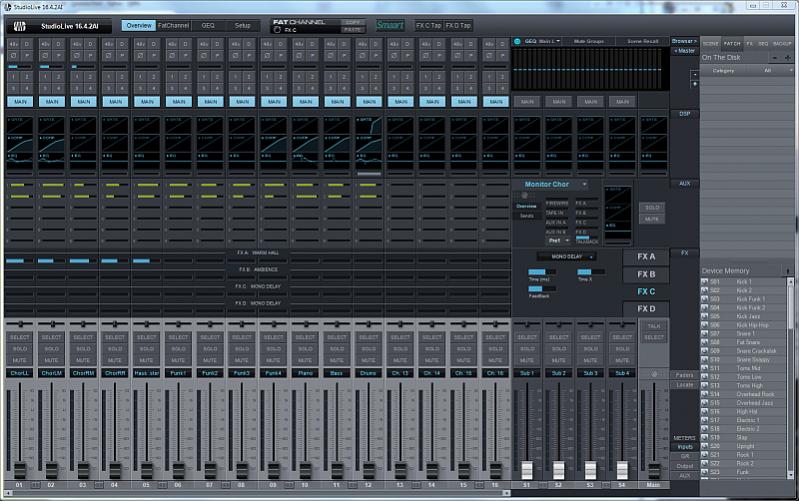This screenshot has height=501, width=799.
Task: Open the Setup tab
Action: tap(243, 25)
